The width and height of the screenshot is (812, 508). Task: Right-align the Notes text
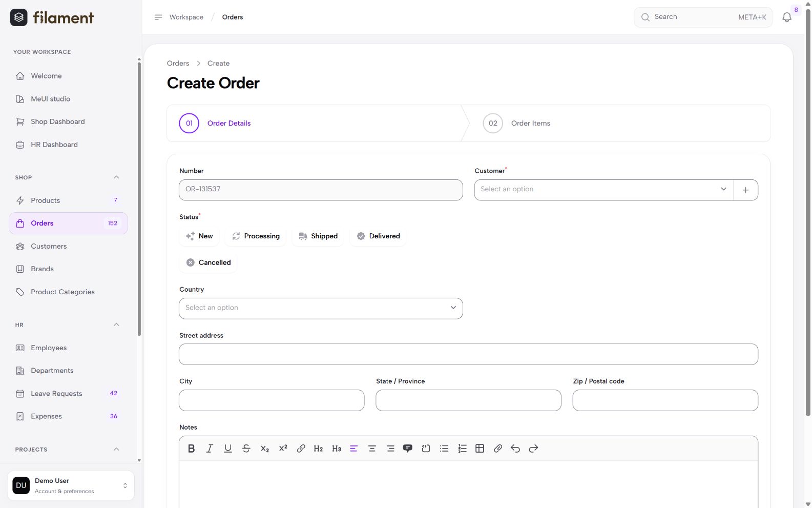click(x=390, y=449)
